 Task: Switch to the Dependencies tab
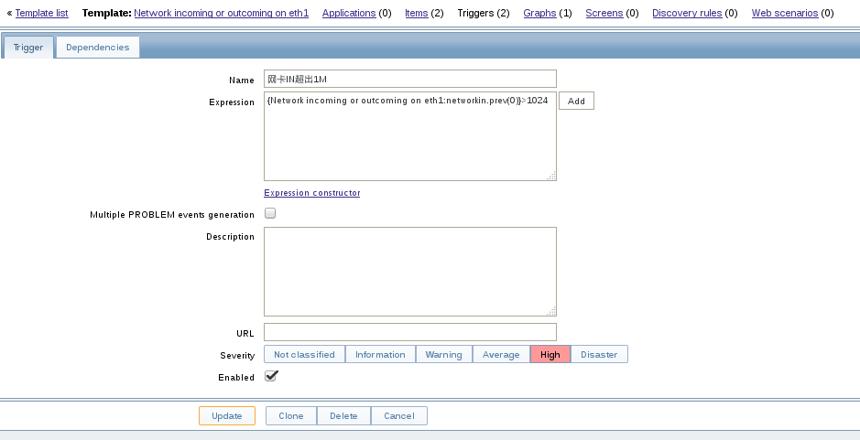98,47
